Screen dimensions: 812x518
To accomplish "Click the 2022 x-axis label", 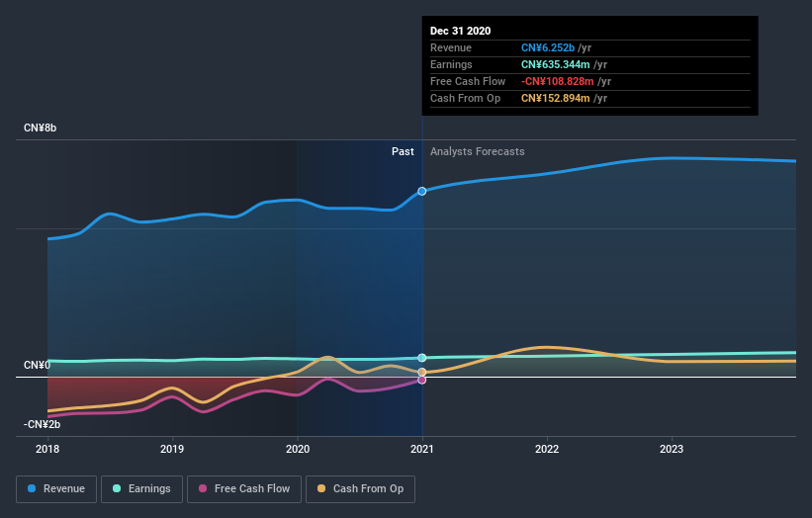I will coord(547,449).
